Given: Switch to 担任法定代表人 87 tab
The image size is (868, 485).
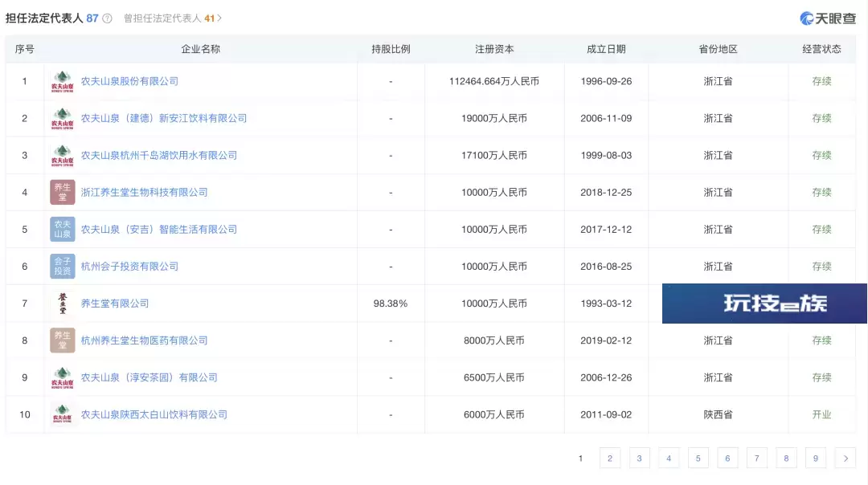Looking at the screenshot, I should [52, 18].
